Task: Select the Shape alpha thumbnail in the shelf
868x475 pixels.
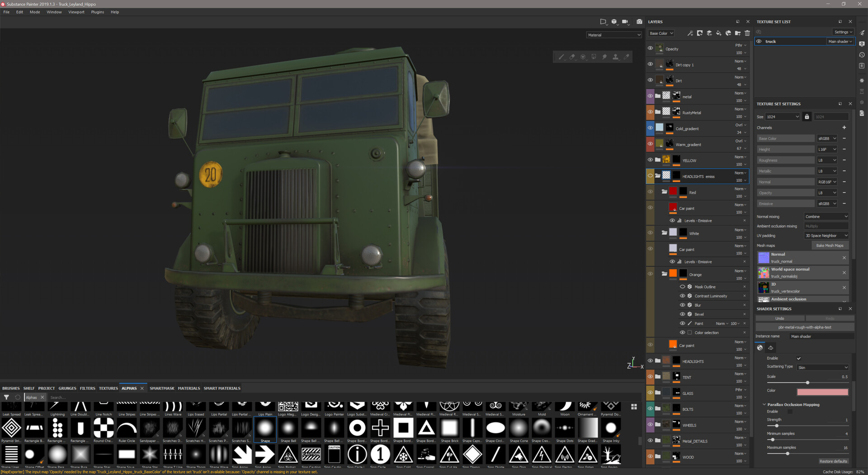Action: [265, 428]
